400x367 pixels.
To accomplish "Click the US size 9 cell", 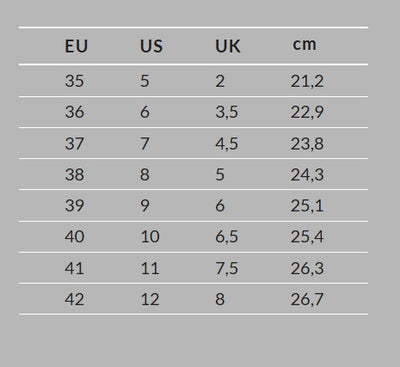I will (x=145, y=205).
